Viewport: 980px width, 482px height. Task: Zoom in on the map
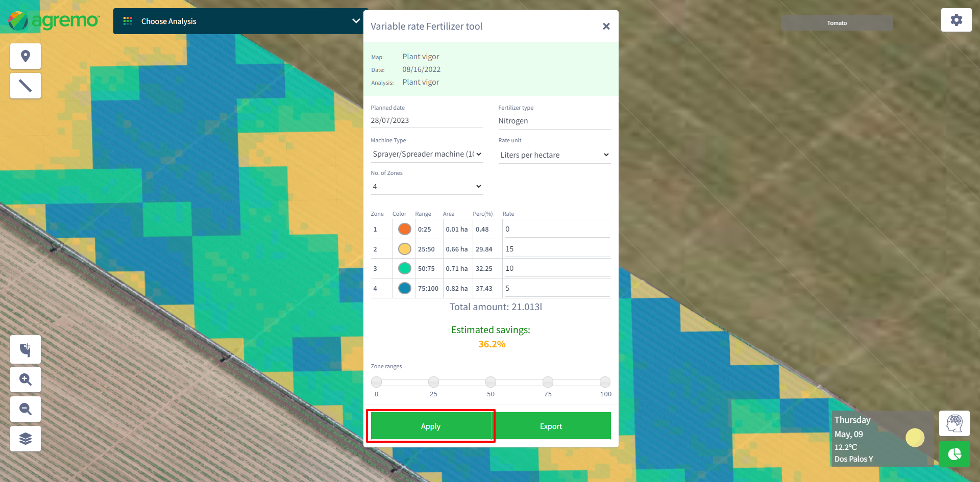point(26,379)
